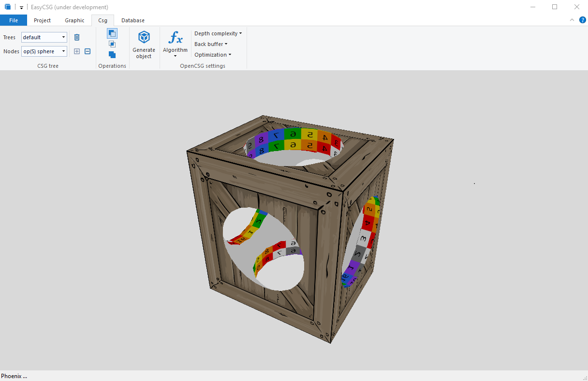
Task: Switch to the Database ribbon tab
Action: 133,20
